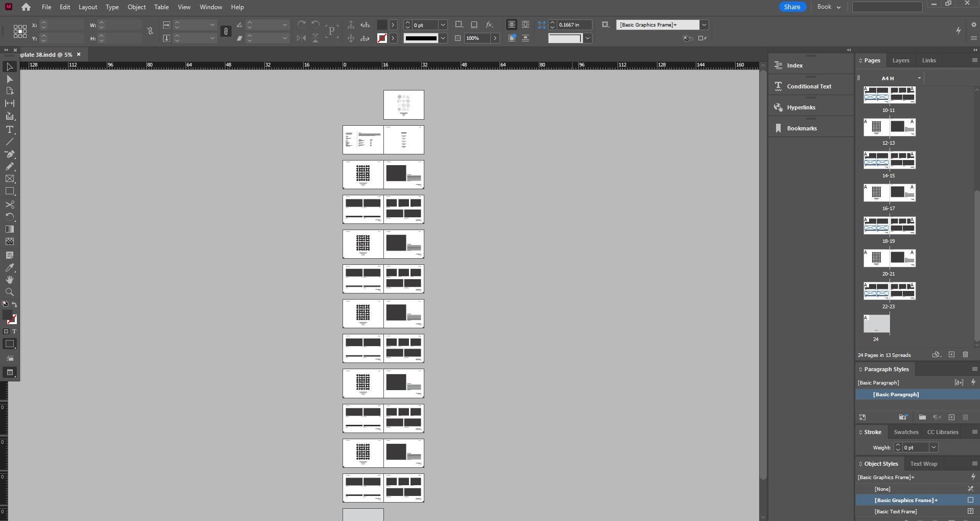This screenshot has height=521, width=980.
Task: Select the Eyedropper tool
Action: pyautogui.click(x=10, y=267)
